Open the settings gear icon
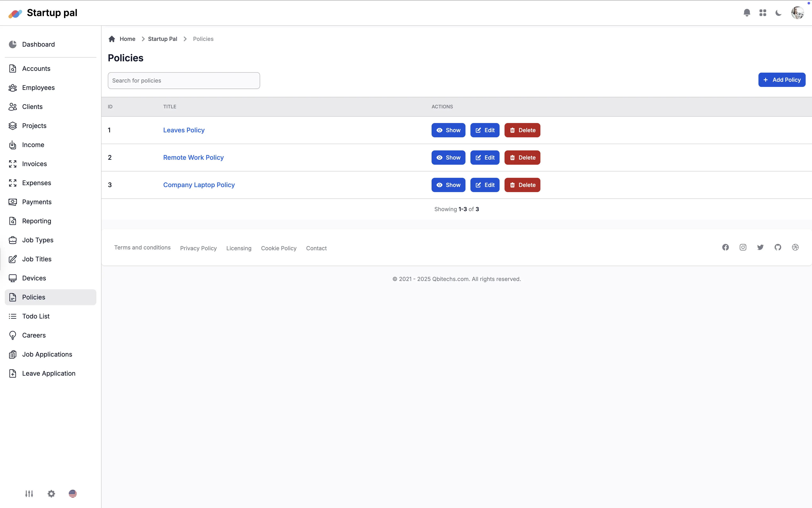 coord(51,494)
